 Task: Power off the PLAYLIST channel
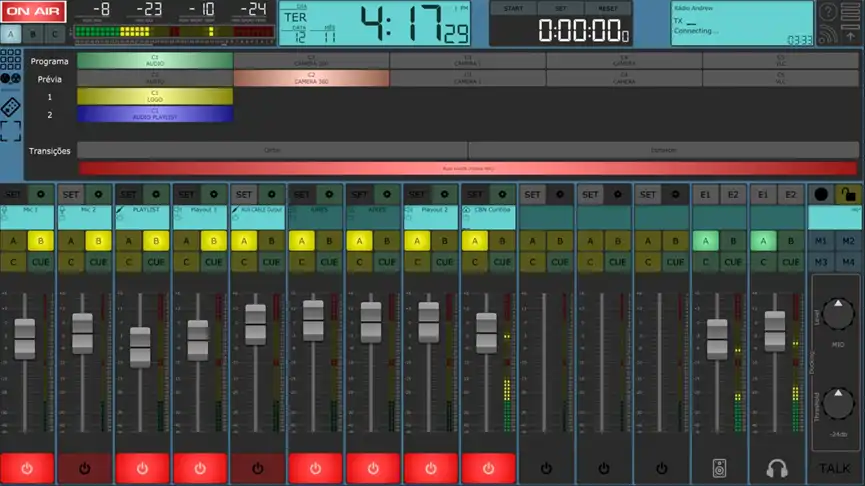[142, 468]
